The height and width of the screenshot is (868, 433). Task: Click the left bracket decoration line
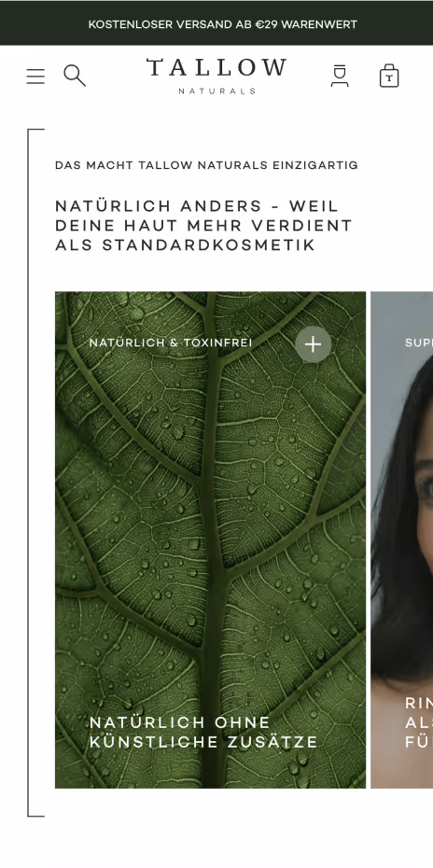29,472
